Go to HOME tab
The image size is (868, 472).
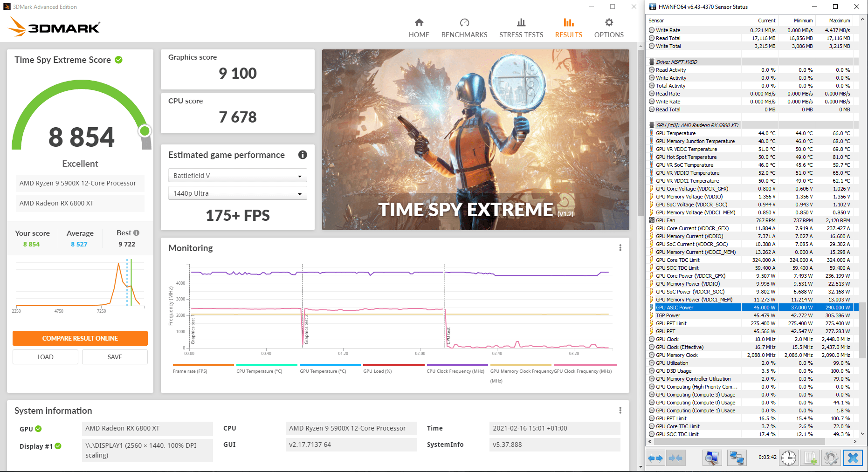pos(419,28)
